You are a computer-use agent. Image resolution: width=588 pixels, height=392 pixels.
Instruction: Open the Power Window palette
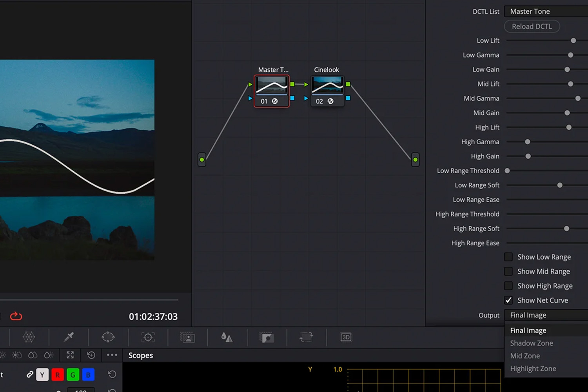108,337
